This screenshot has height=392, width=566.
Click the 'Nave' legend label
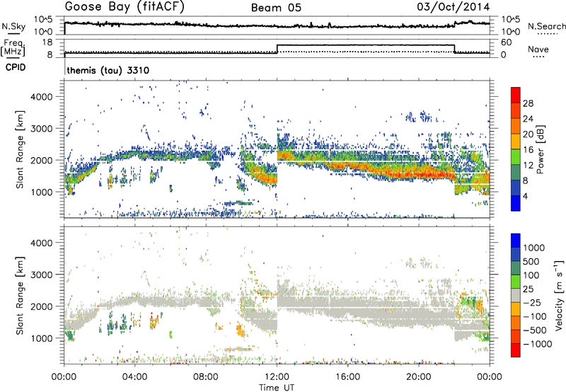(x=538, y=50)
